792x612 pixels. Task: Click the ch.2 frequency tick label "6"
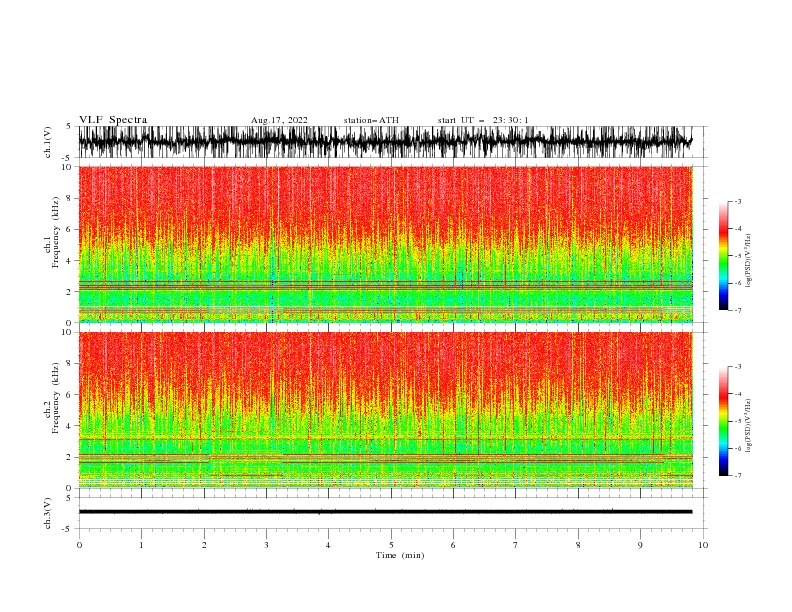[x=69, y=395]
